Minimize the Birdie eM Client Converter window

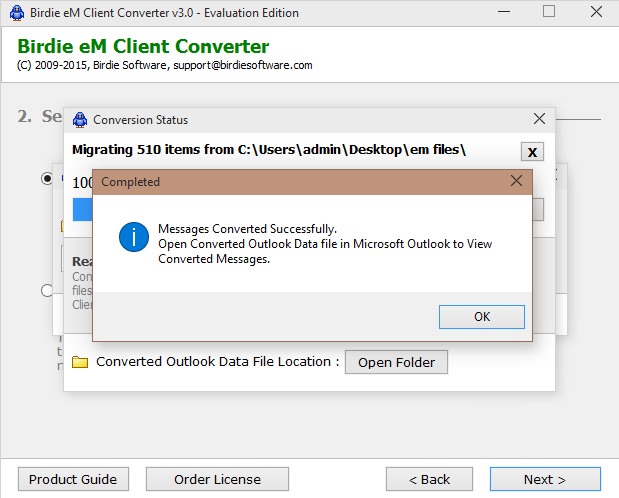[x=504, y=12]
